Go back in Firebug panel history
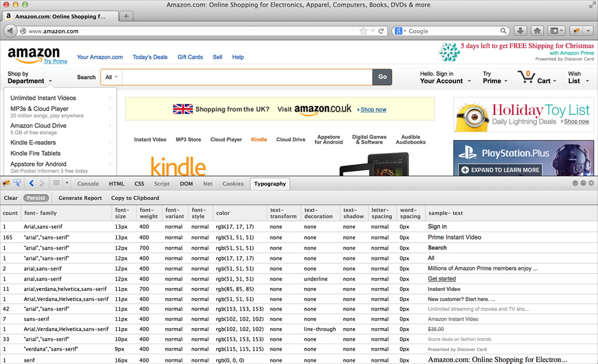Viewport: 598px width, 364px height. pos(32,183)
